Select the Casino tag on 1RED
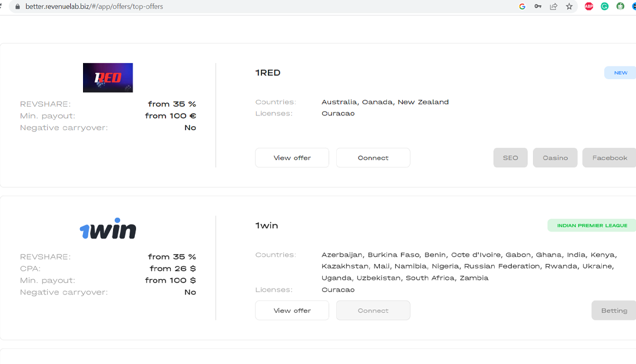This screenshot has height=364, width=636. click(555, 158)
